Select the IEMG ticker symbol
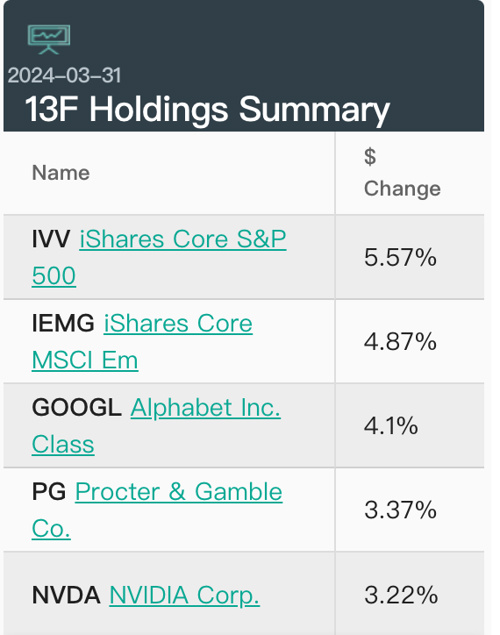 click(63, 323)
